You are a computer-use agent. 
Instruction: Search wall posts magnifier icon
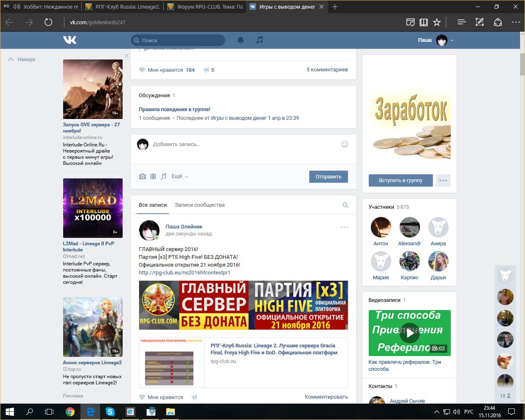(345, 205)
